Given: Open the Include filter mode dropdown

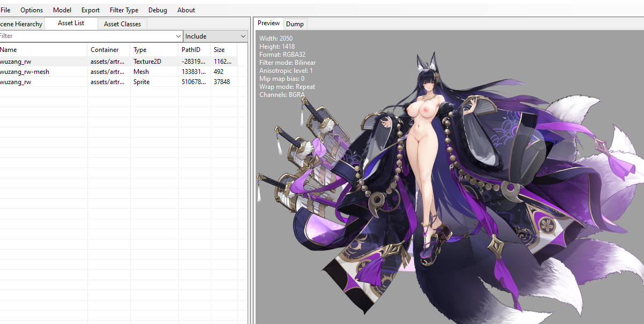Looking at the screenshot, I should 215,36.
